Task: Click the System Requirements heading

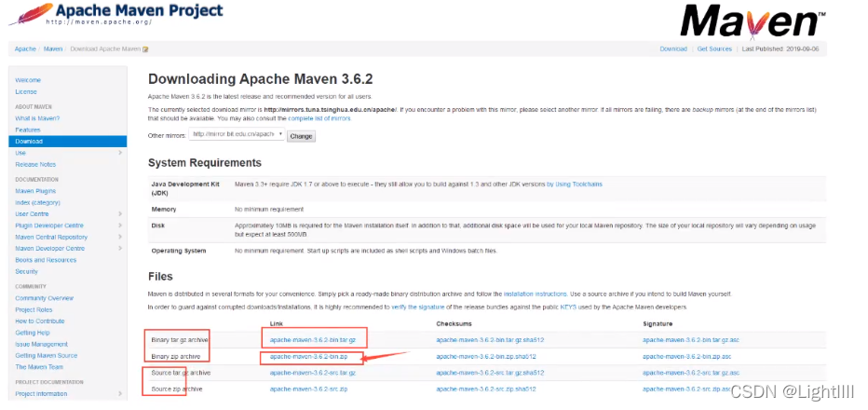Action: tap(205, 163)
